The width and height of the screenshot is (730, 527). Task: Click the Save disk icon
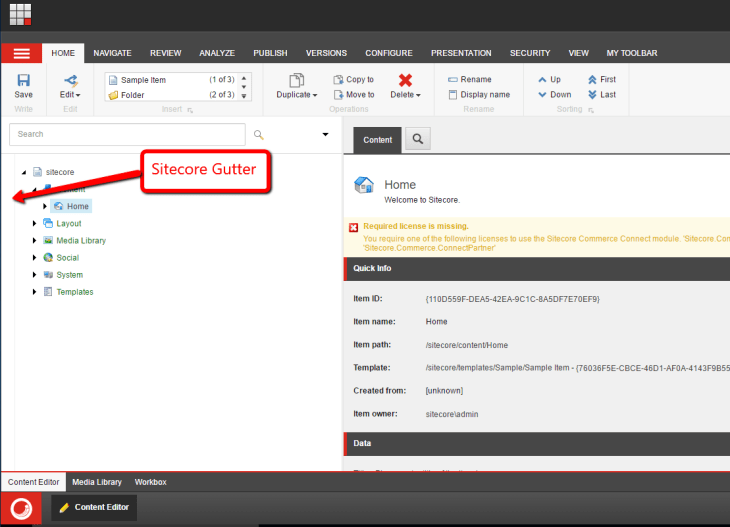pos(23,80)
